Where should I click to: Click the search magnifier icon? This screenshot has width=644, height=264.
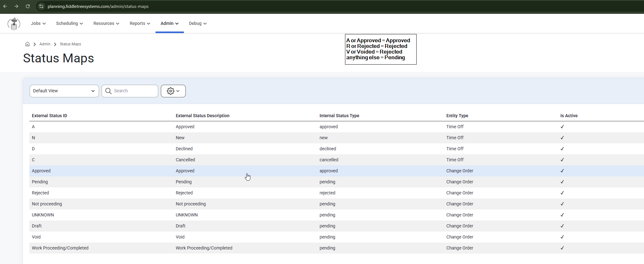[x=108, y=91]
